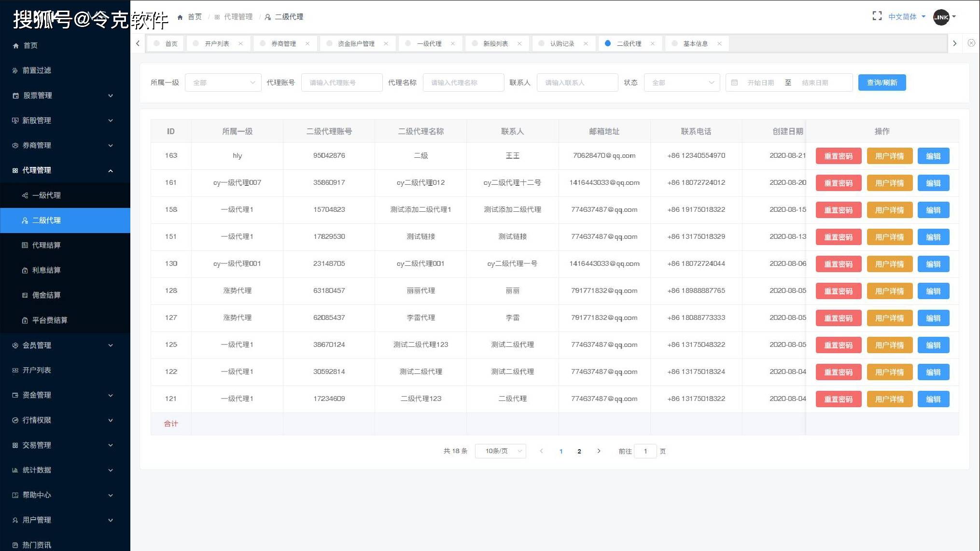Expand 新股管理 sidebar menu
980x551 pixels.
[x=65, y=121]
